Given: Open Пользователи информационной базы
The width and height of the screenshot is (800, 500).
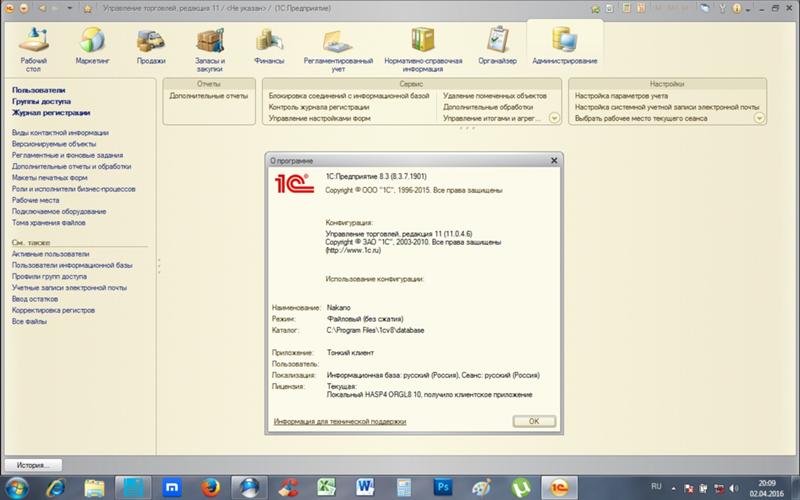Looking at the screenshot, I should pos(72,265).
